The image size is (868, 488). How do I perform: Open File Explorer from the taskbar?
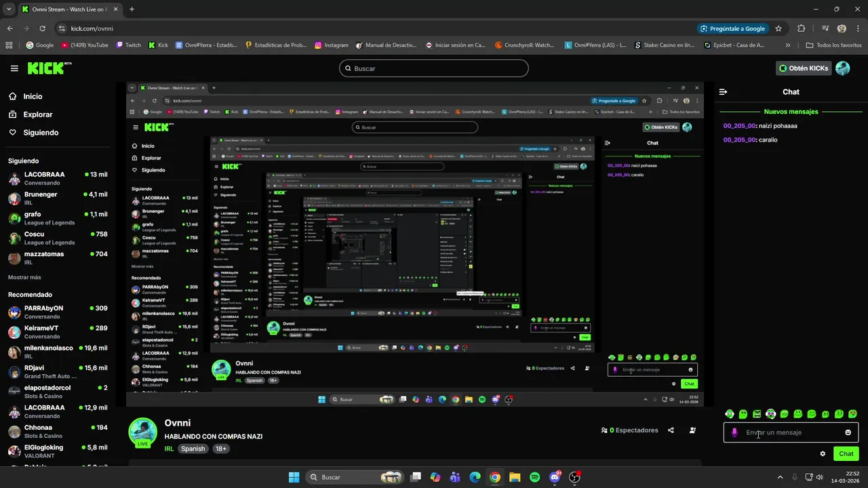(515, 477)
